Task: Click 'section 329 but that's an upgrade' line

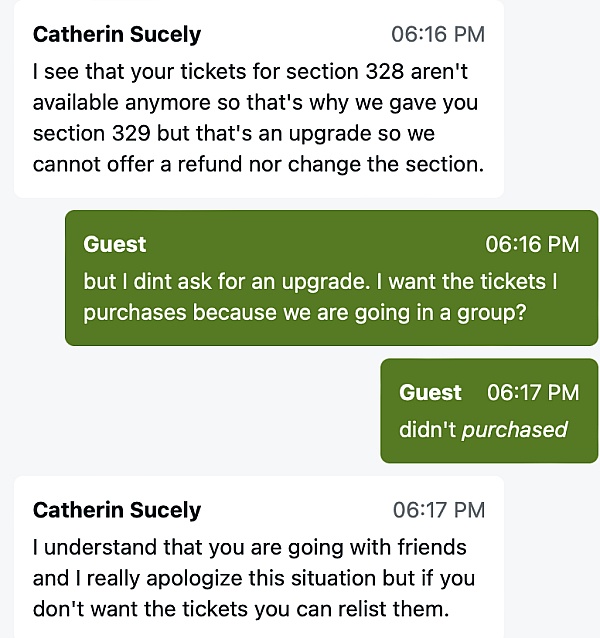Action: [x=233, y=133]
